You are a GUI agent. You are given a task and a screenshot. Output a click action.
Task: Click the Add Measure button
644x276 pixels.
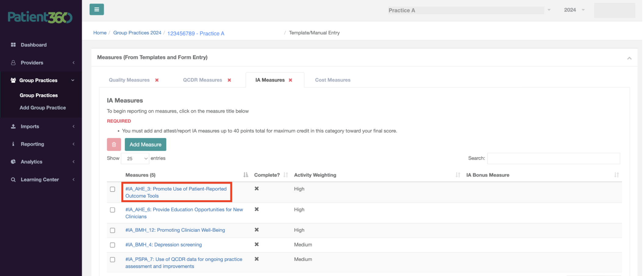[145, 144]
